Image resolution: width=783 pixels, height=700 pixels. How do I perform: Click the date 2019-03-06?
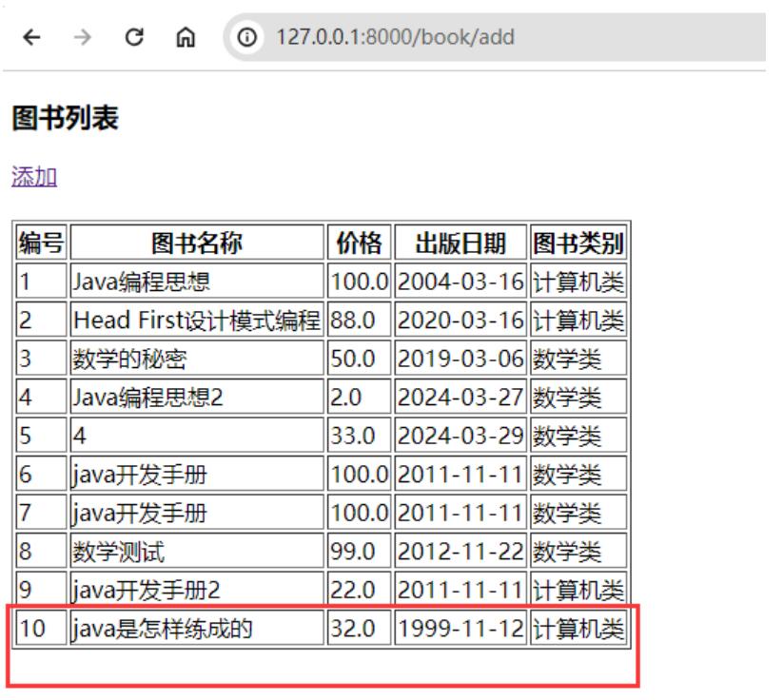[460, 359]
